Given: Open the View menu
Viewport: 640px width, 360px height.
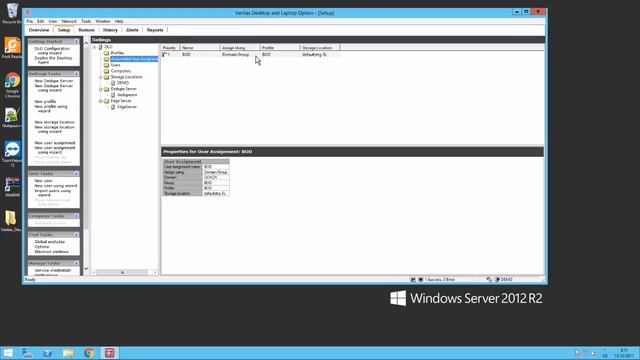Looking at the screenshot, I should pos(53,21).
